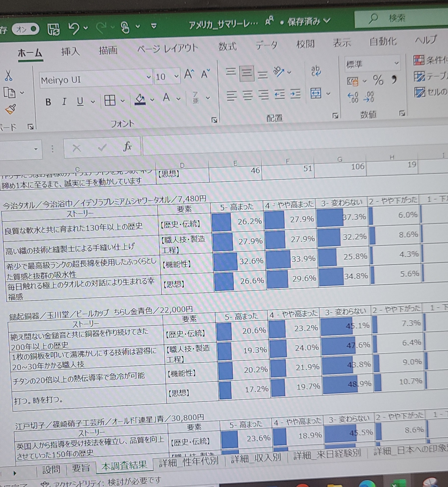
Task: Click the accessibility status message
Action: [x=101, y=482]
